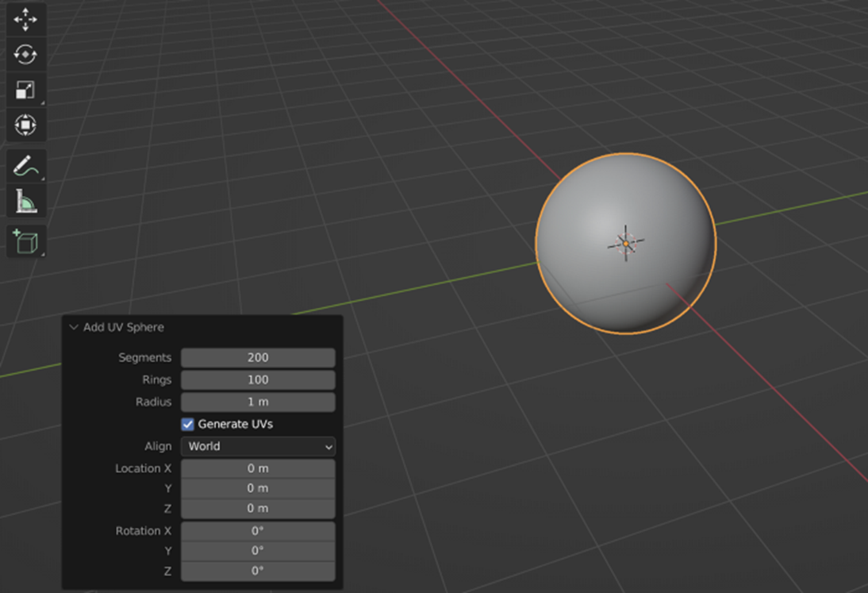Click the Location Y value field
Viewport: 868px width, 593px height.
click(x=258, y=488)
